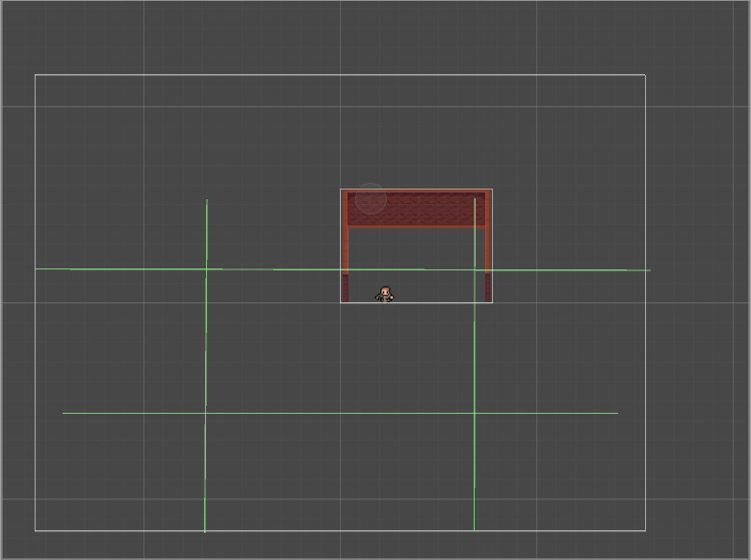Click the translucent circle gizmo on the roof

tap(371, 198)
